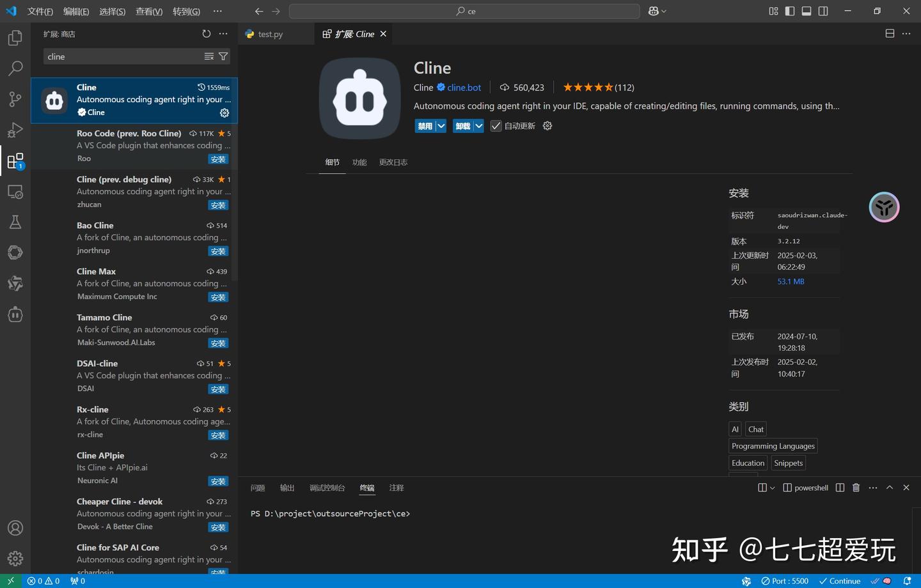
Task: Install the Bao Cline extension
Action: (x=218, y=251)
